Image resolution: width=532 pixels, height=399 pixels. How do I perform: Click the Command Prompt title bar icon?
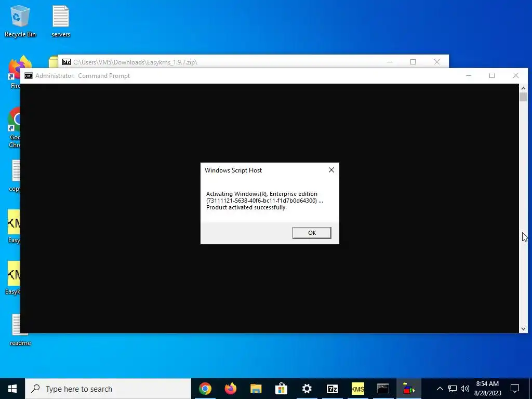coord(29,76)
